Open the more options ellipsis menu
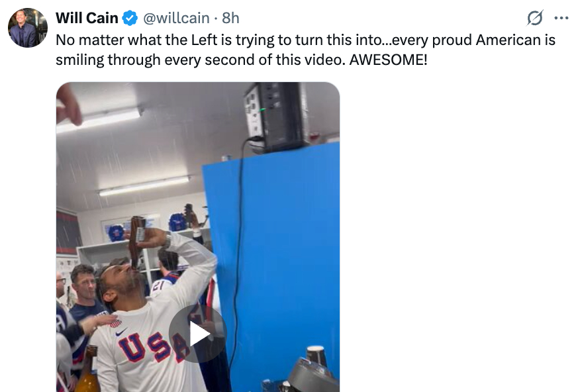This screenshot has height=392, width=580. coord(561,18)
